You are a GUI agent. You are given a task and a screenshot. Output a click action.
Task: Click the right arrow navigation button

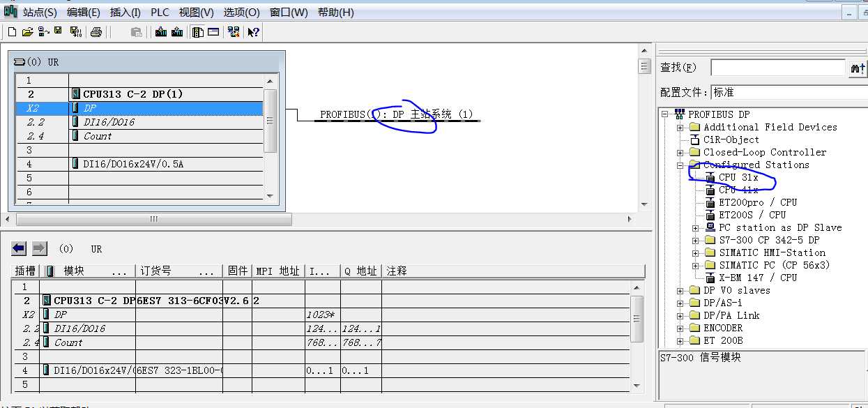[40, 248]
